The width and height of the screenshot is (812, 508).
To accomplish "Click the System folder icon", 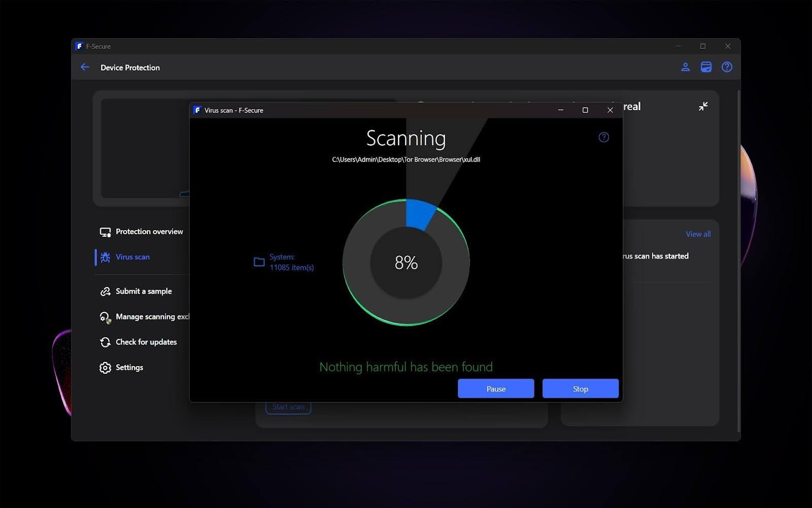I will point(259,262).
